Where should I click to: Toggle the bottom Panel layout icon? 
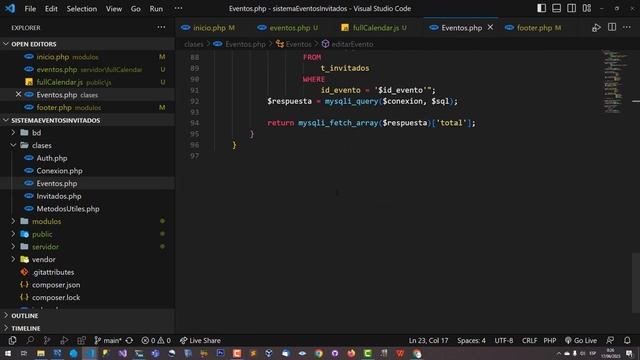point(556,8)
